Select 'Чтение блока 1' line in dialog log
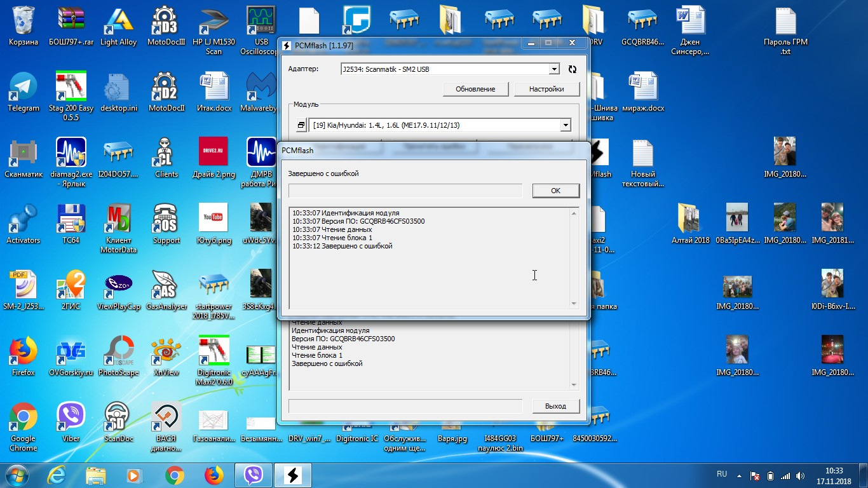The image size is (868, 488). 332,238
